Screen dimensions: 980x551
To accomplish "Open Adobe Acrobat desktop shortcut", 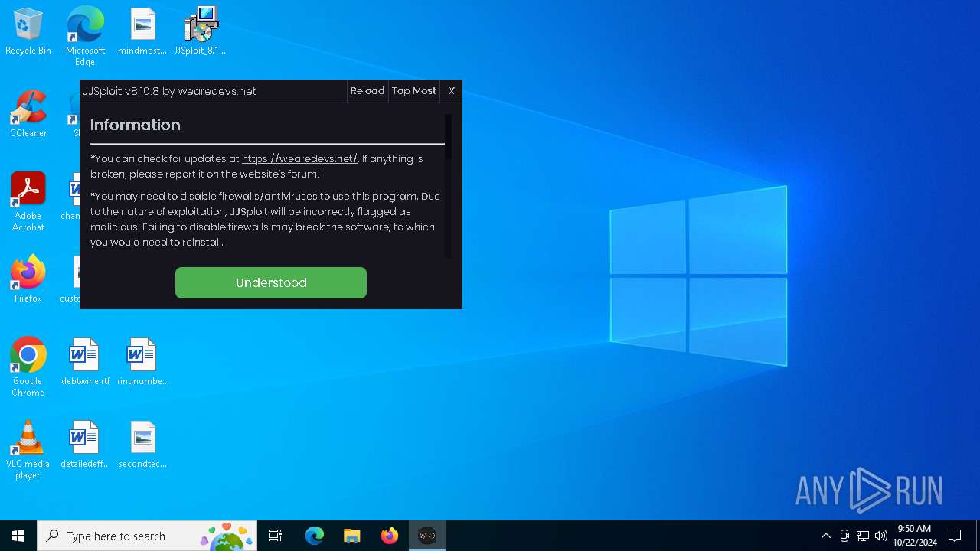I will (28, 201).
